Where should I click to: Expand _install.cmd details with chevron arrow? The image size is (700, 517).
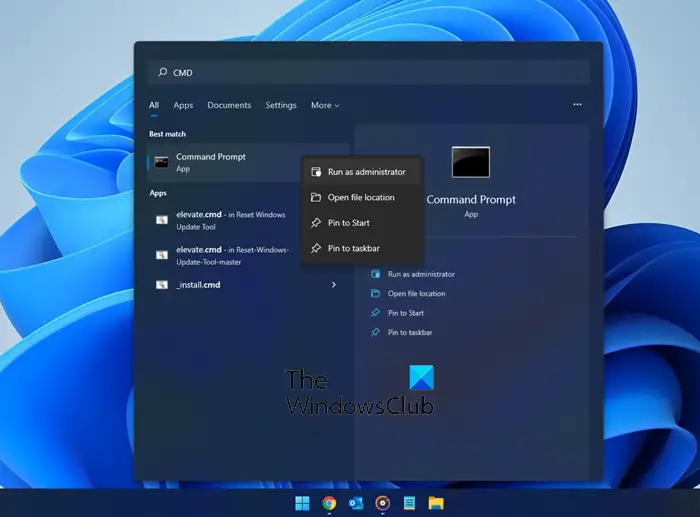pos(334,285)
